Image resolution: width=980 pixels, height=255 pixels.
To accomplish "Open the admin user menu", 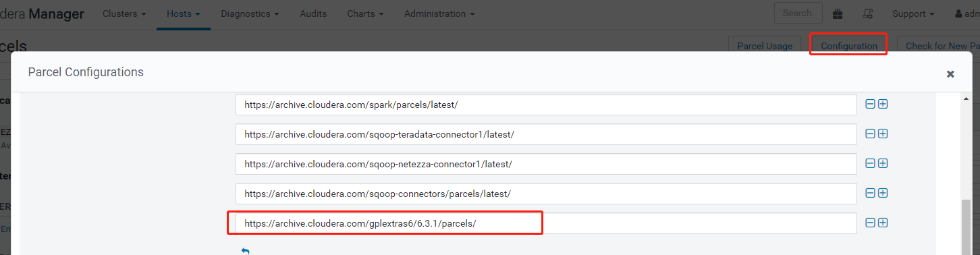I will (x=967, y=13).
